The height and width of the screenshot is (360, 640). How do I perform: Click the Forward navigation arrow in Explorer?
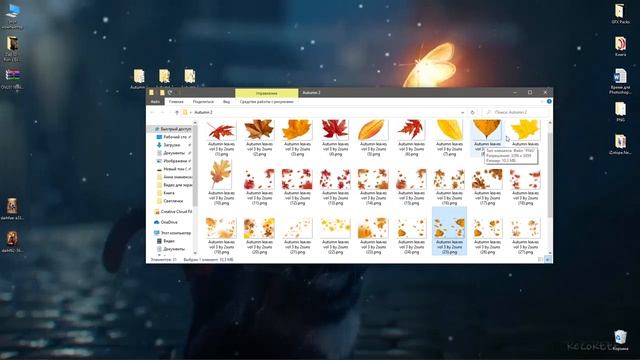coord(162,112)
